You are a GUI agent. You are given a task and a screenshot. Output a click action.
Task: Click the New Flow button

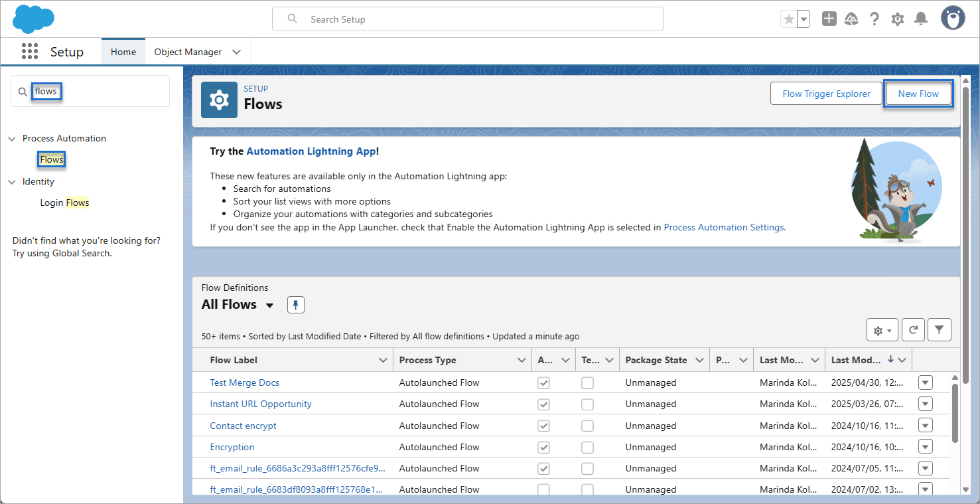(x=918, y=94)
